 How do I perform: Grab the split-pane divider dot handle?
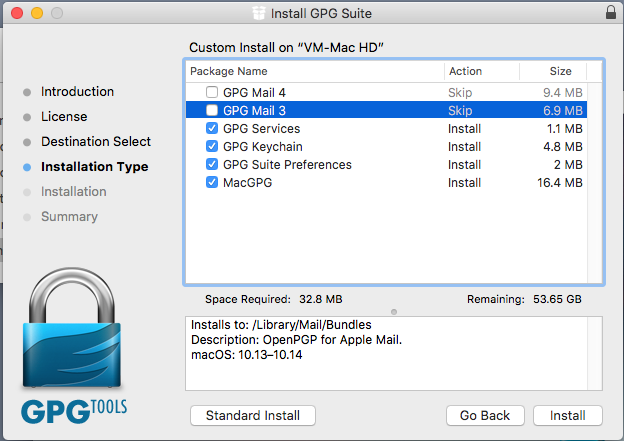tap(394, 312)
